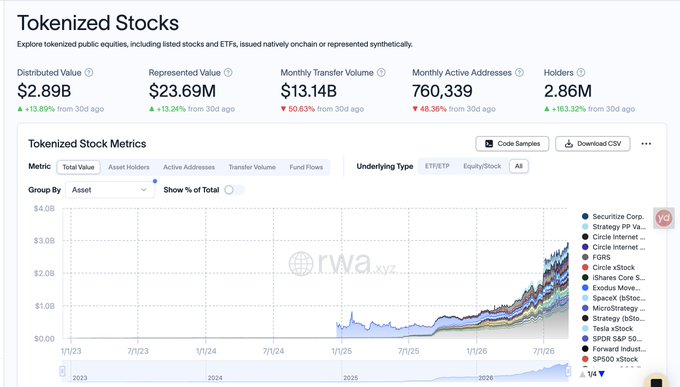This screenshot has width=680, height=387.
Task: Click the left range slider handle
Action: (x=62, y=371)
